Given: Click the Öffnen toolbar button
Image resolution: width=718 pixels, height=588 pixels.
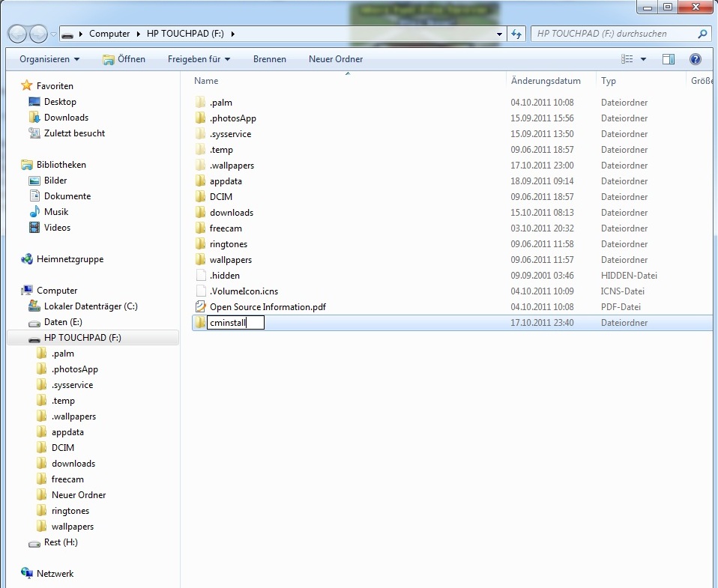Looking at the screenshot, I should (124, 59).
